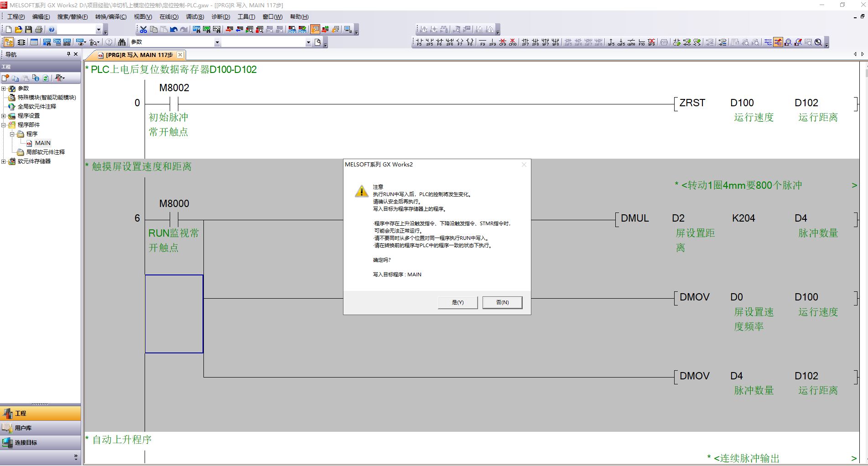Open the 在线(O) menu

[x=169, y=17]
